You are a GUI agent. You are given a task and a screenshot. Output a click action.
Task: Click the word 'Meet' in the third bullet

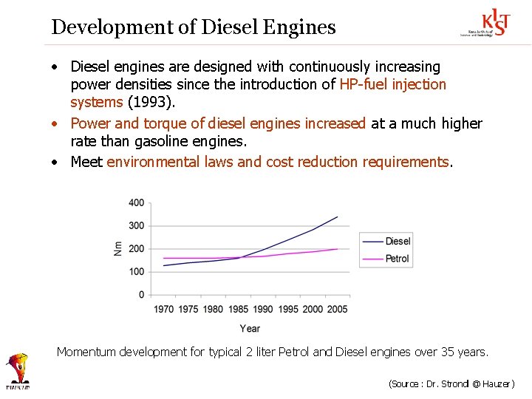[86, 162]
